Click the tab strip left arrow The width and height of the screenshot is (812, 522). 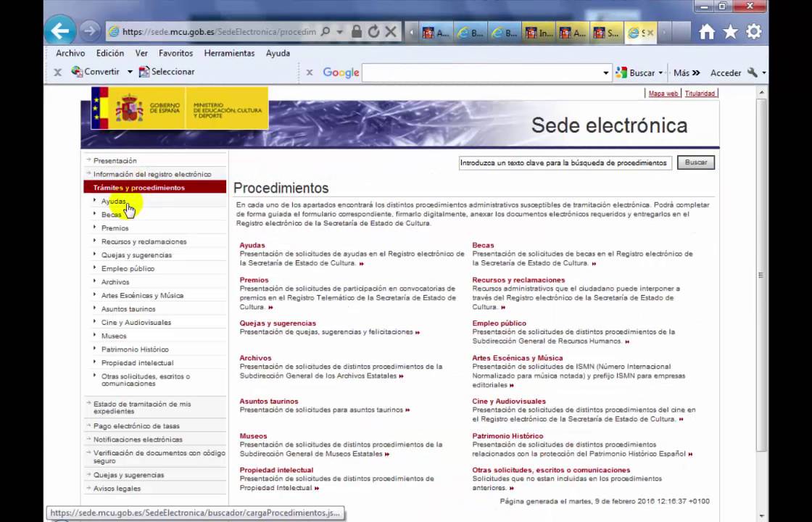pyautogui.click(x=411, y=33)
